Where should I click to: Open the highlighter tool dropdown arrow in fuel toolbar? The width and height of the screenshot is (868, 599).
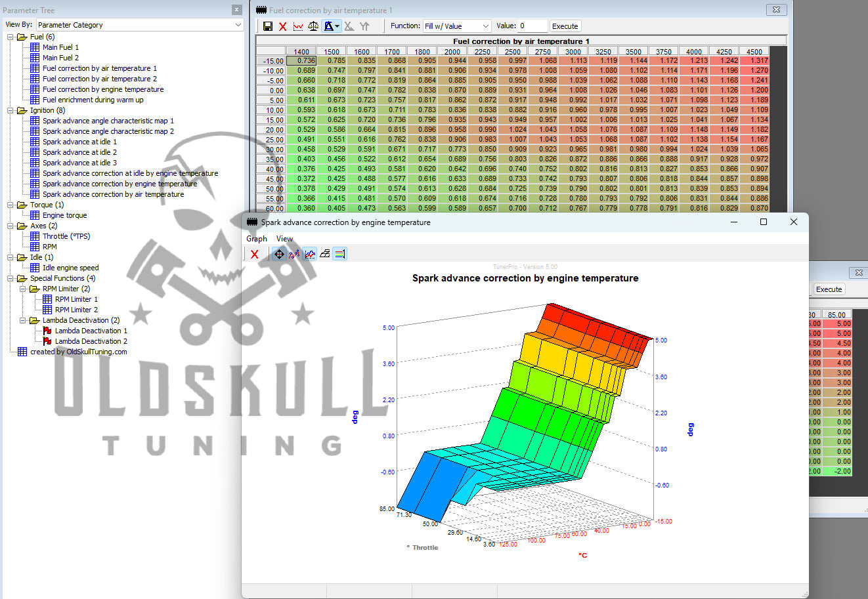337,26
